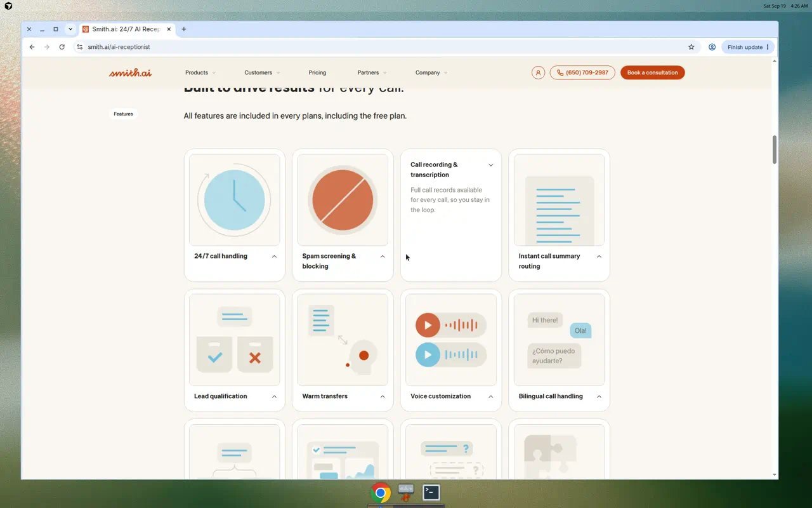
Task: Expand the Instant call summary routing card
Action: pos(599,257)
